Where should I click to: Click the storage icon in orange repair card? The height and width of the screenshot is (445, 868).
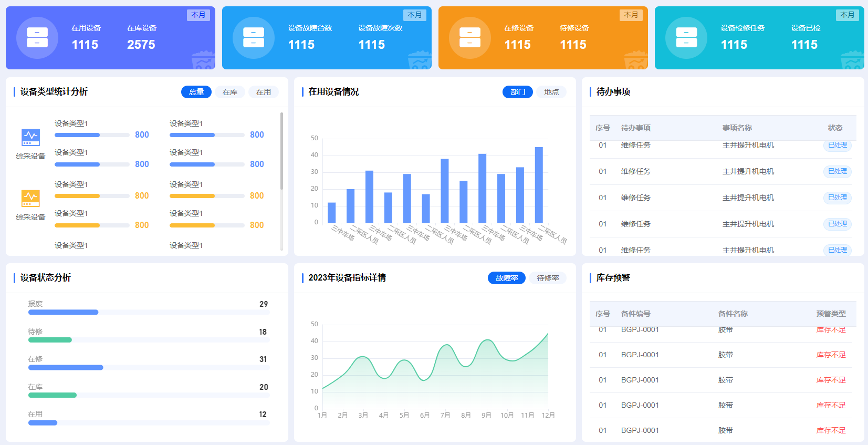pos(470,38)
